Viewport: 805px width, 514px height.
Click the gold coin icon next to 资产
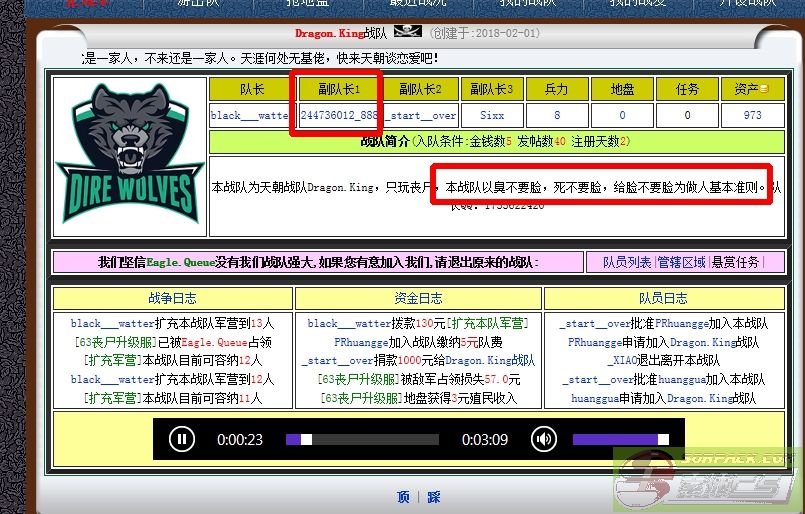click(x=765, y=89)
